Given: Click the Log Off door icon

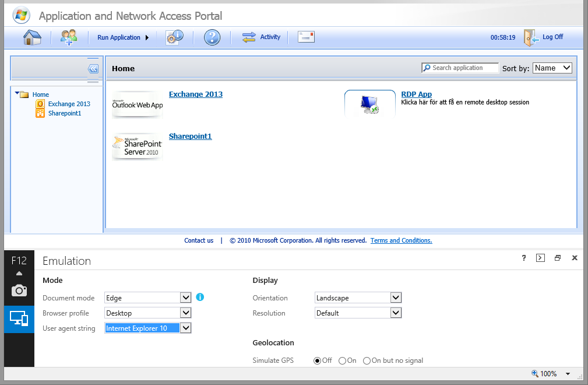Looking at the screenshot, I should [x=531, y=37].
